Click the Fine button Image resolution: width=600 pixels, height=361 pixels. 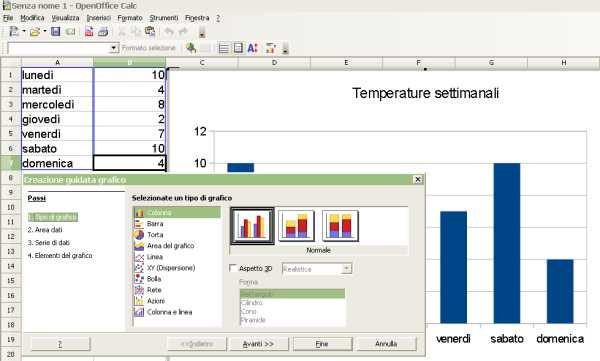click(x=322, y=344)
